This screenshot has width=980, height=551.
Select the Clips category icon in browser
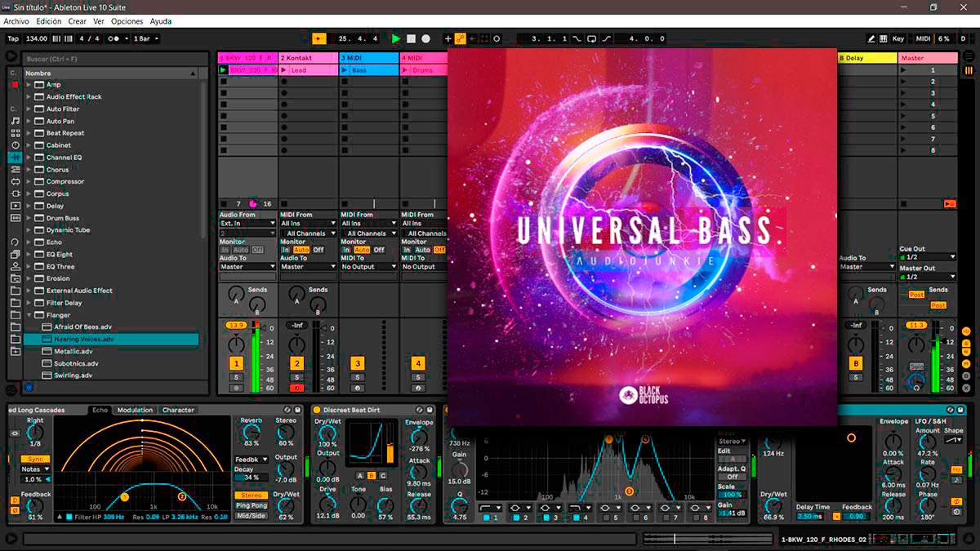tap(16, 206)
